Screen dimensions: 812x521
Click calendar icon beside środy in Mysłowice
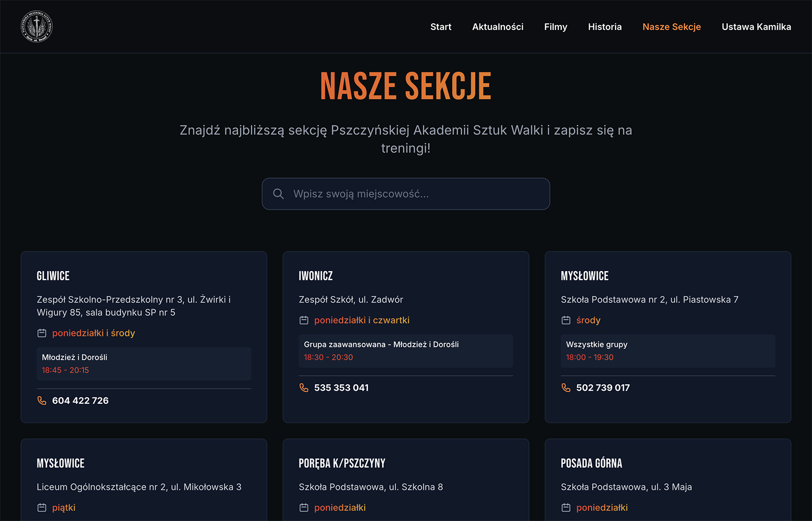click(566, 320)
